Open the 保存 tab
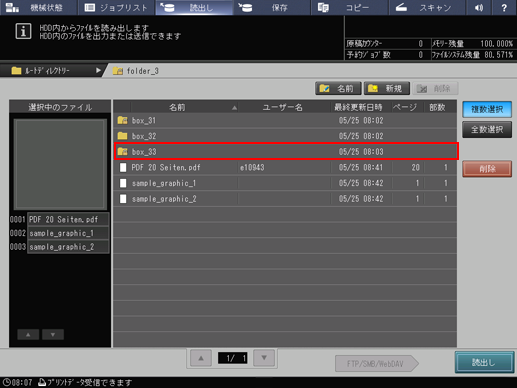The height and width of the screenshot is (388, 517). tap(272, 8)
